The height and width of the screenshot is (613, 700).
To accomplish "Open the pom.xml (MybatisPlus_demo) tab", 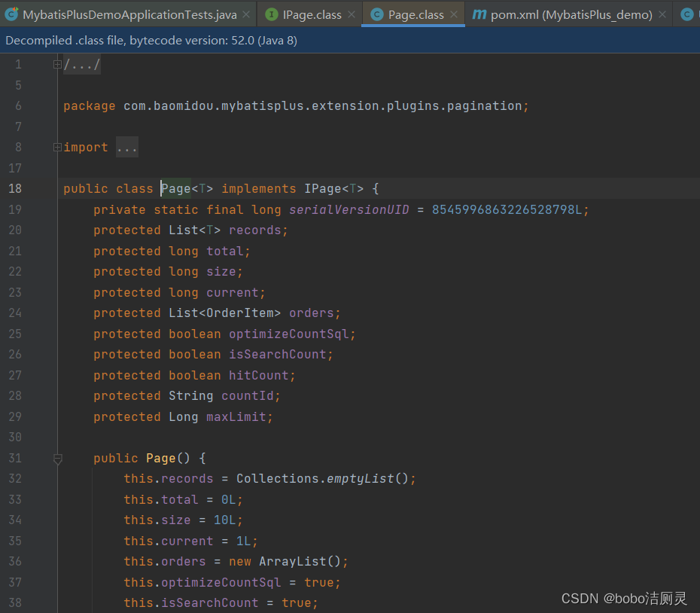I will pyautogui.click(x=568, y=13).
